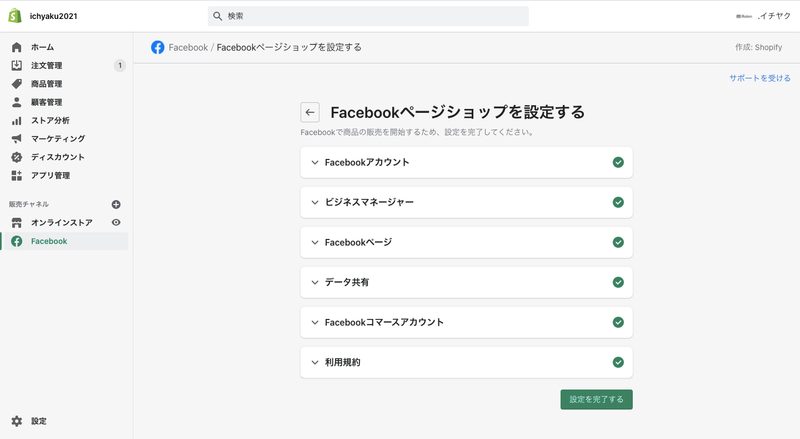Click the search magnifier icon

point(217,16)
